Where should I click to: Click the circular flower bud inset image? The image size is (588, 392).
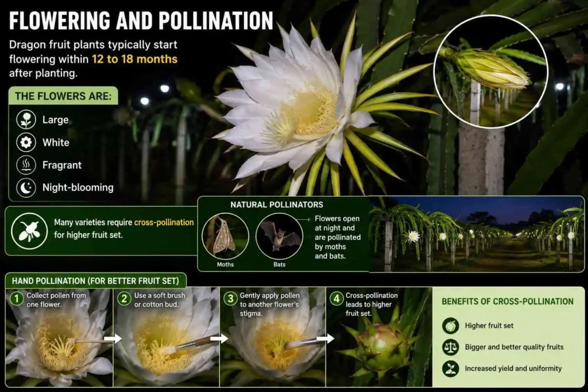(490, 71)
